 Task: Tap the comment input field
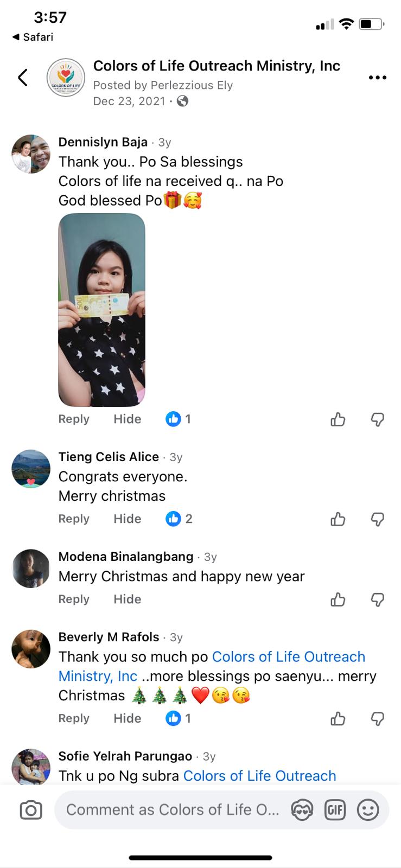(x=173, y=810)
